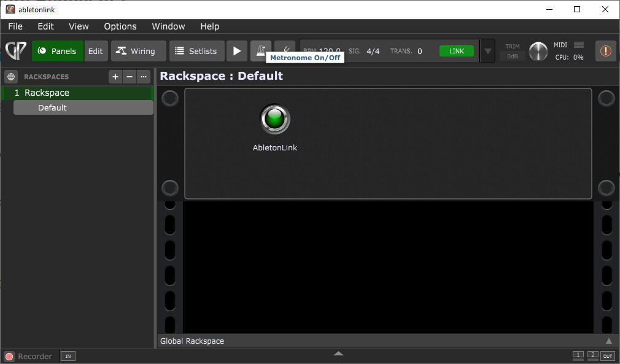
Task: Expand the tempo section dropdown arrow
Action: (487, 51)
